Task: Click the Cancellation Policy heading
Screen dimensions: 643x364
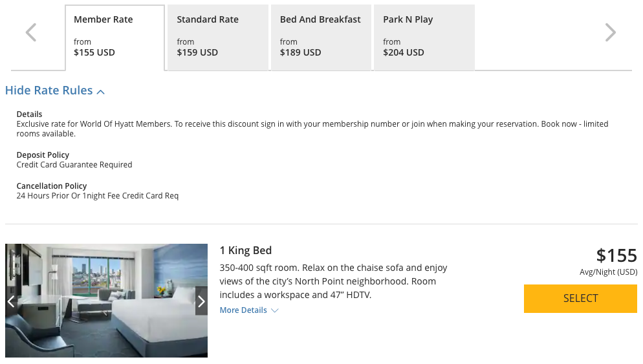Action: click(x=52, y=186)
